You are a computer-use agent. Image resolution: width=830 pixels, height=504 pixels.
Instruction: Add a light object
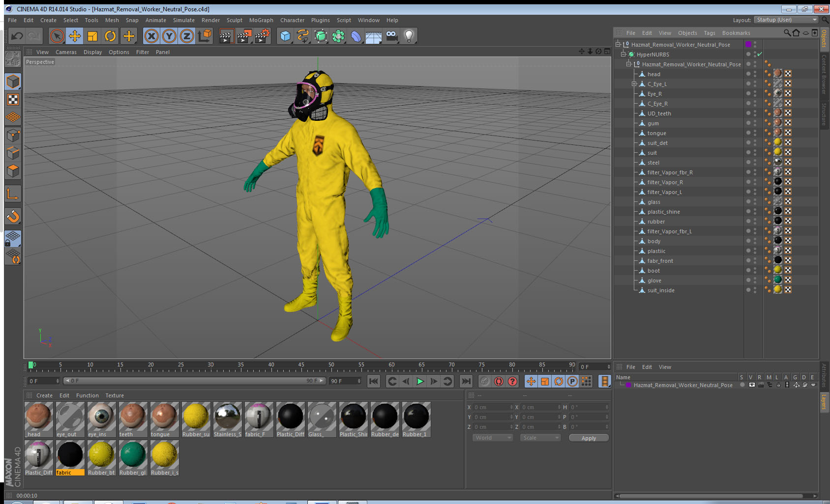click(409, 36)
